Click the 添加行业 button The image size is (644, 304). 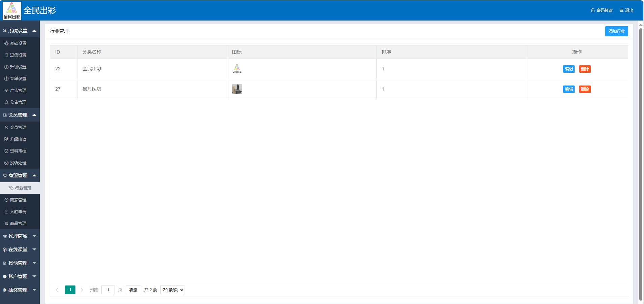click(x=616, y=31)
